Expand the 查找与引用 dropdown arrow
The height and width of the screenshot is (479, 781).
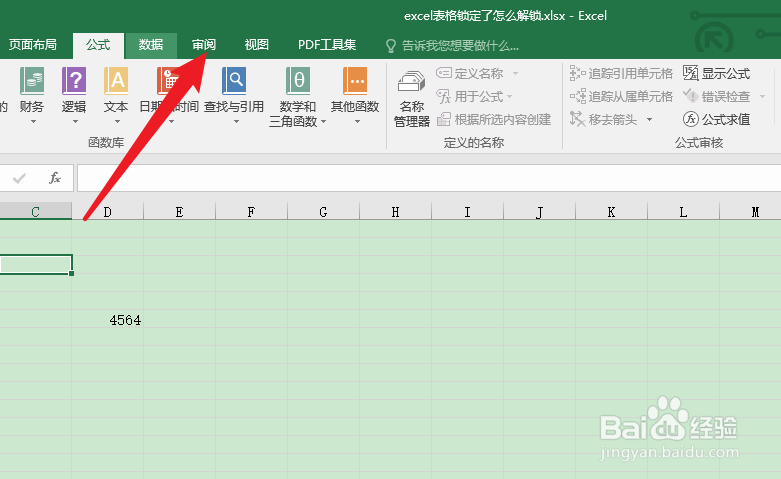236,121
